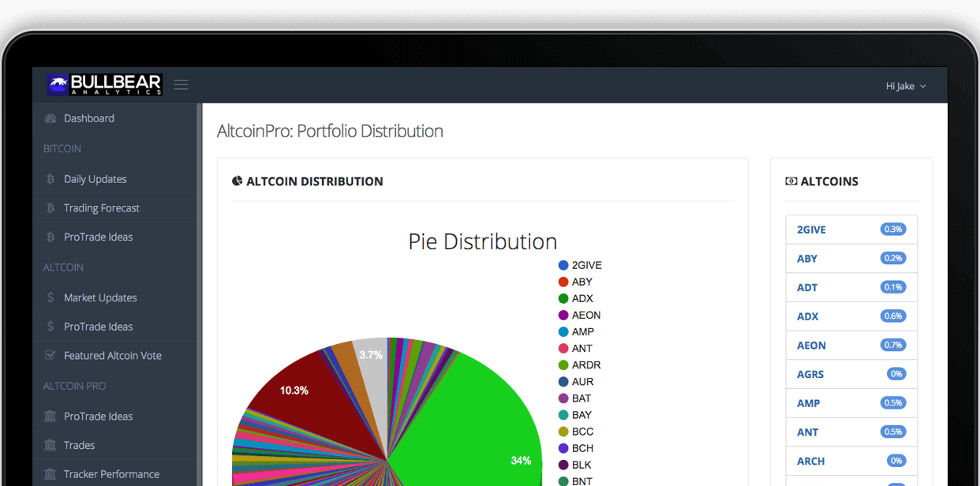
Task: Click the ABY red legend swatch
Action: coord(563,282)
